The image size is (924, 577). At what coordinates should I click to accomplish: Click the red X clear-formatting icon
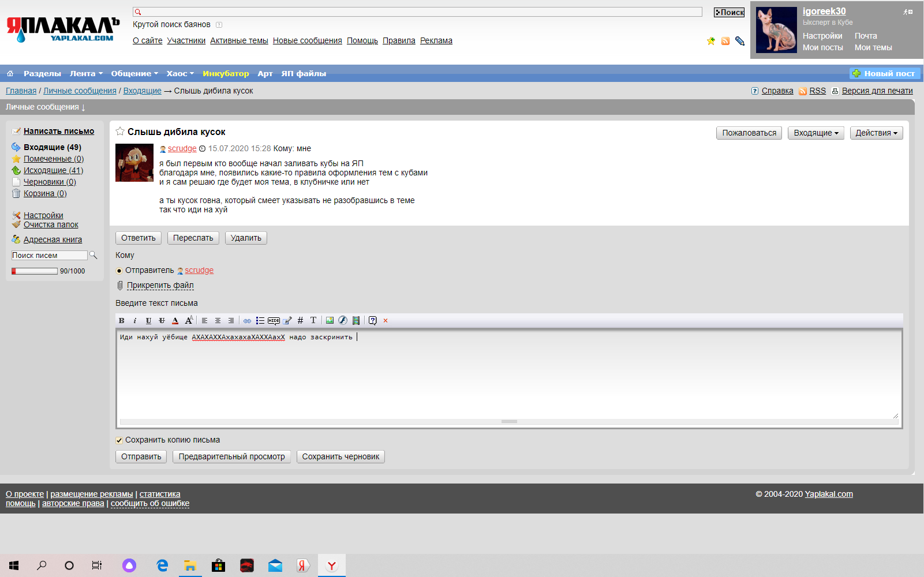coord(386,321)
